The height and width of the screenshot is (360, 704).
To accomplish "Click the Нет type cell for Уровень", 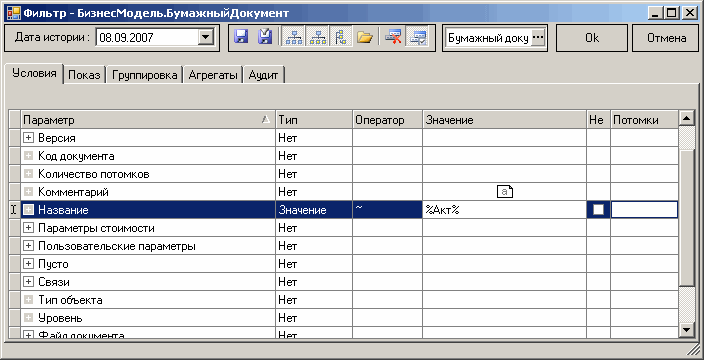I will tap(314, 318).
